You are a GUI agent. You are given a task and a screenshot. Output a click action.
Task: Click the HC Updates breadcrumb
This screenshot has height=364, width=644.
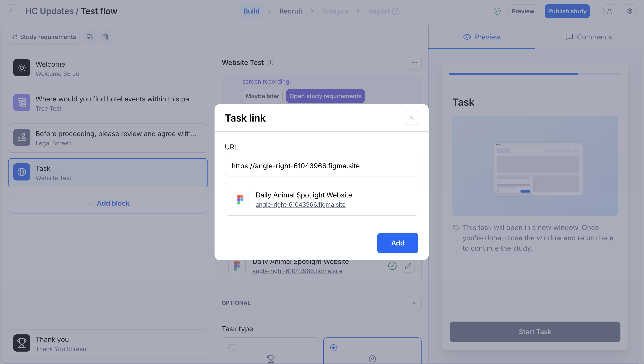[49, 11]
